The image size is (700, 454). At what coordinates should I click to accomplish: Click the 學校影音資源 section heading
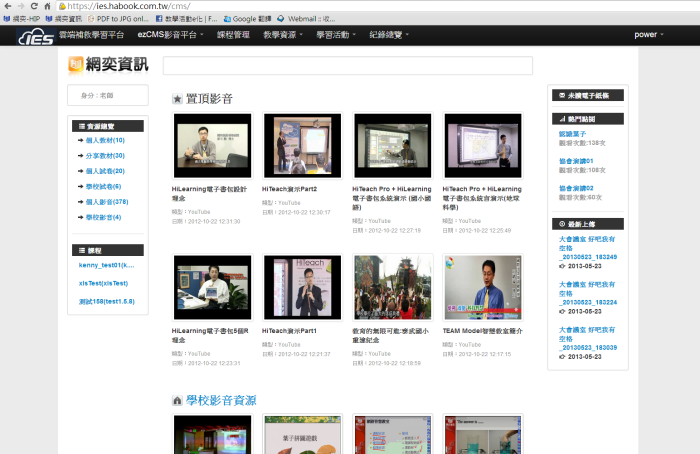click(221, 400)
